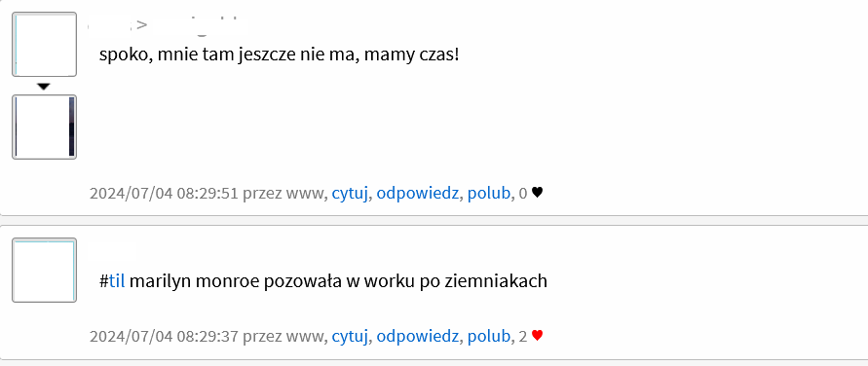Click the black heart icon beside 0 likes
Image resolution: width=868 pixels, height=366 pixels.
537,193
